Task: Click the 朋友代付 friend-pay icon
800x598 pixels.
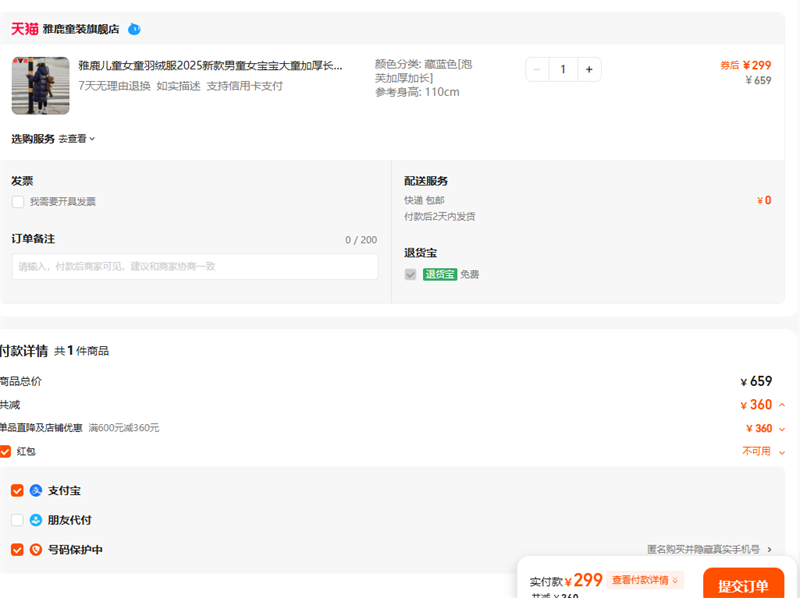Action: (36, 520)
